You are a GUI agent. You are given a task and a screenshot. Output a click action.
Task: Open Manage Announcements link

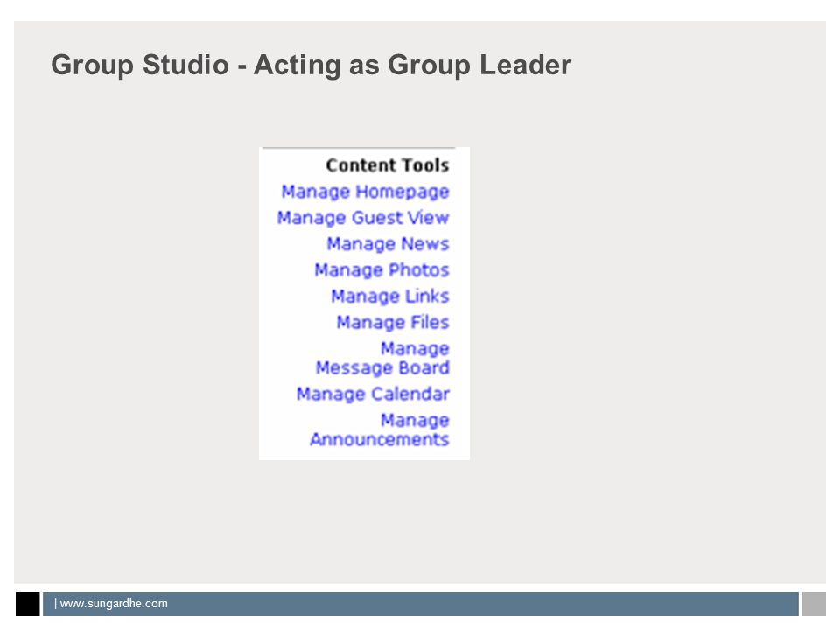(379, 430)
